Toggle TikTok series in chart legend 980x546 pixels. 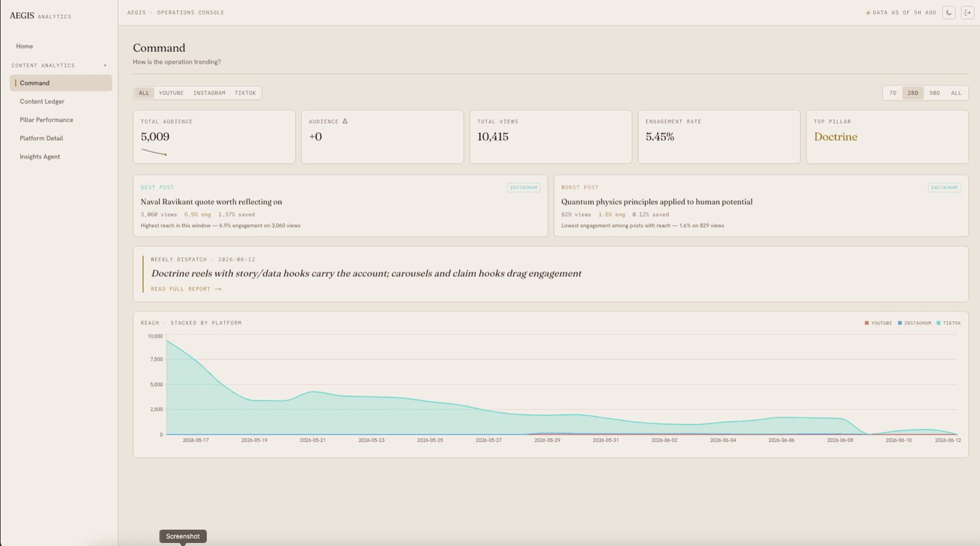949,323
